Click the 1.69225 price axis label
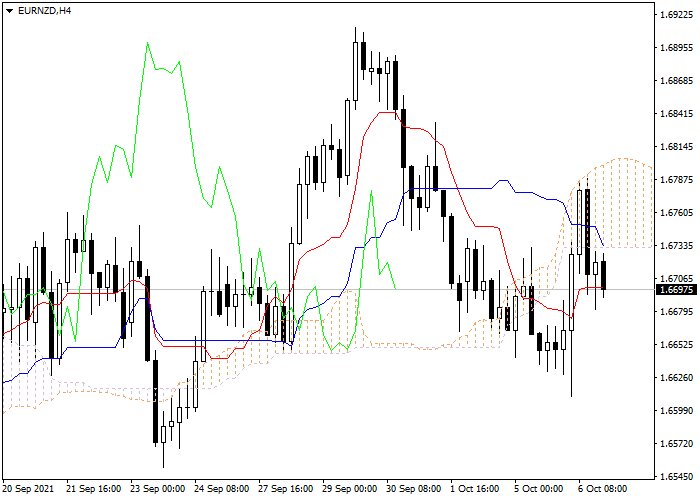 click(677, 15)
